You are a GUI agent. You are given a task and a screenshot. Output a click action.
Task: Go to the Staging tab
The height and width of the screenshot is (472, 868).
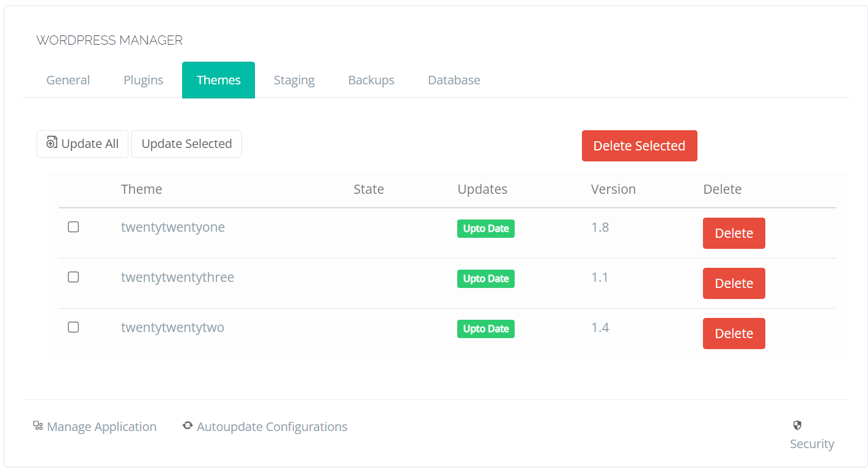coord(294,80)
